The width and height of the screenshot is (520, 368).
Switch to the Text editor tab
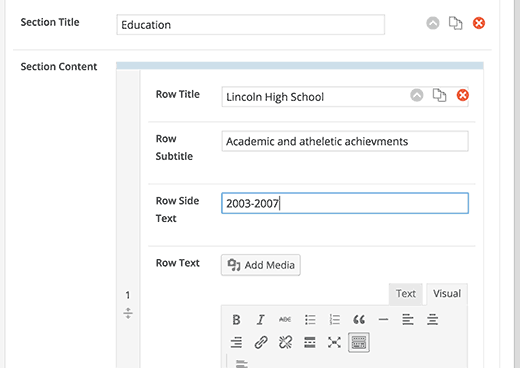(406, 294)
